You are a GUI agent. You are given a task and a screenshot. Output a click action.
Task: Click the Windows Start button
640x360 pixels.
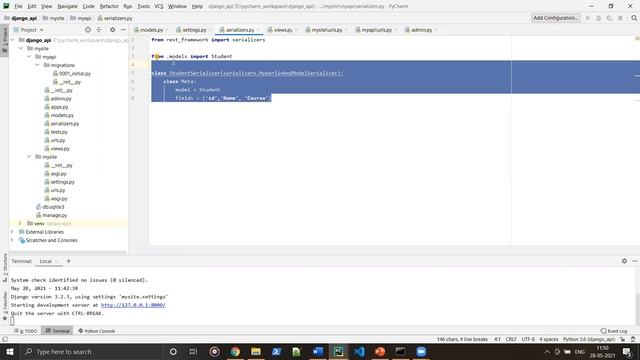click(x=9, y=351)
